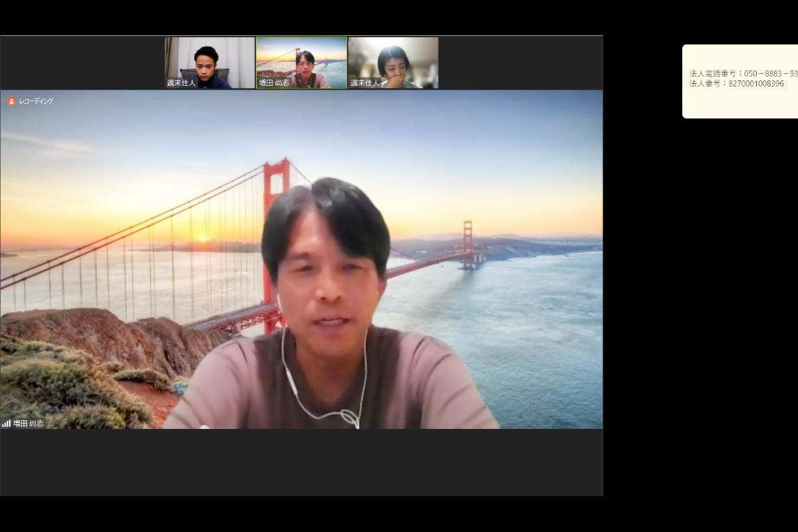This screenshot has height=532, width=798.
Task: Click empty gallery strip right of thumbnails
Action: pos(520,63)
